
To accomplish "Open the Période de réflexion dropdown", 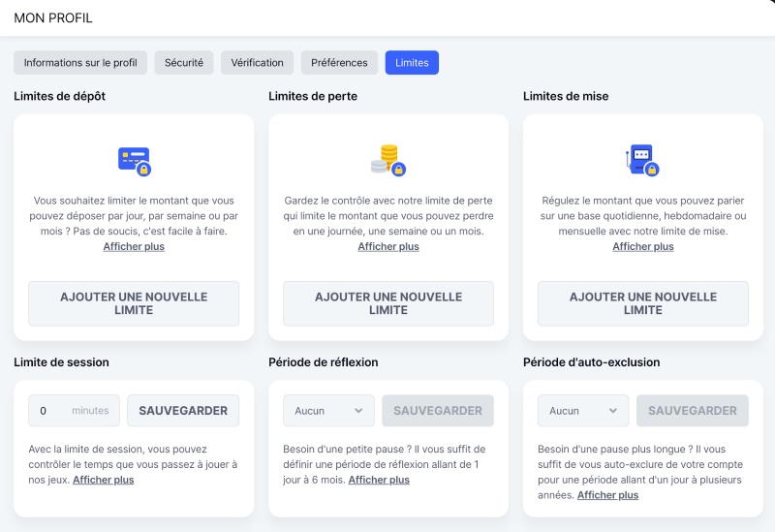I will point(328,410).
